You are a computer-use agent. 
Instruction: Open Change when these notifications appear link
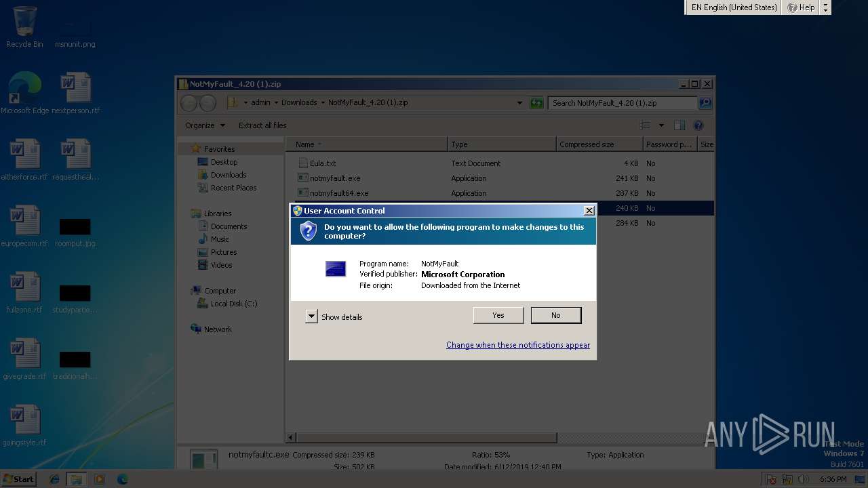click(x=518, y=345)
